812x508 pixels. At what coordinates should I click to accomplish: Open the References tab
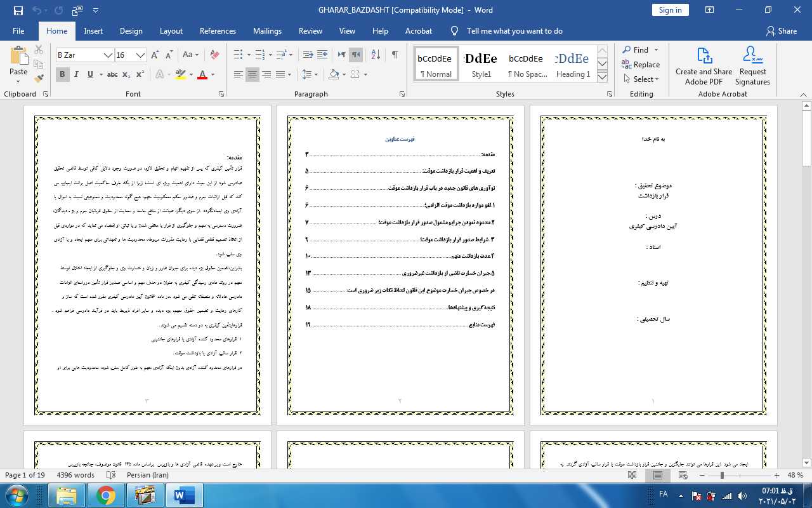(x=218, y=30)
